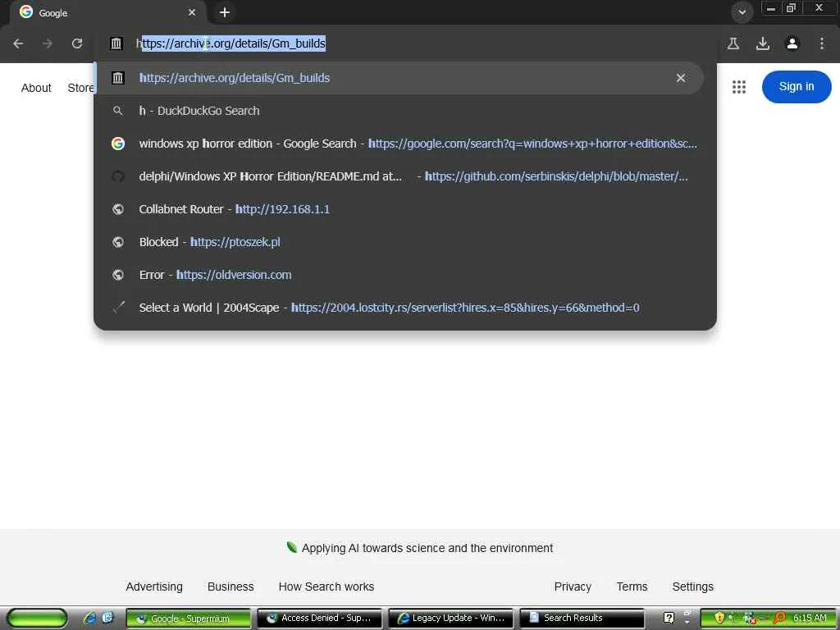
Task: Go back with the browser back arrow
Action: coord(18,43)
